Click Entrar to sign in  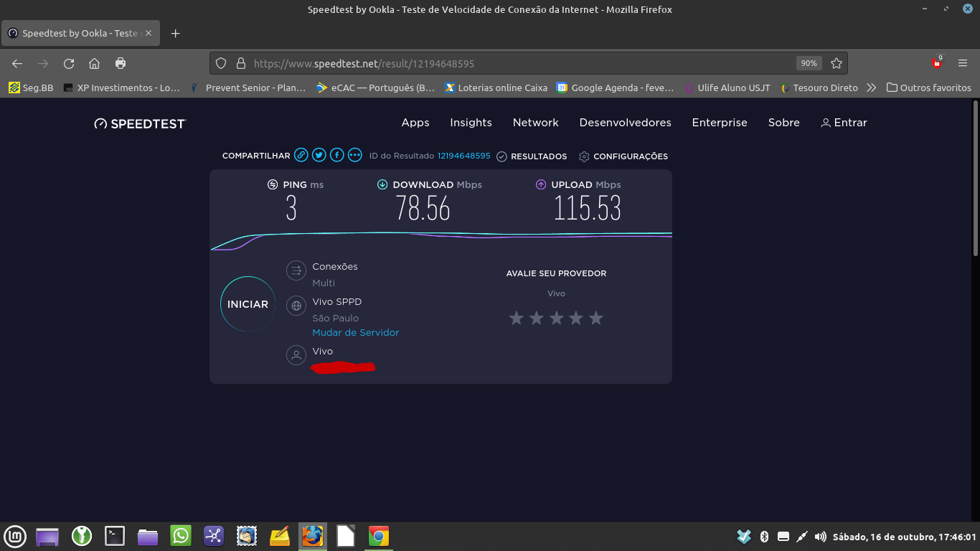(844, 123)
